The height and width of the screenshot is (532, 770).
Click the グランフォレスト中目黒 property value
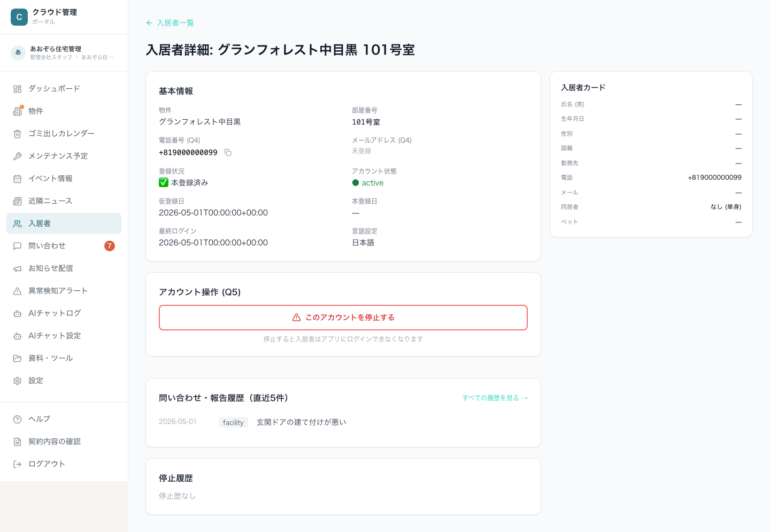click(x=199, y=122)
